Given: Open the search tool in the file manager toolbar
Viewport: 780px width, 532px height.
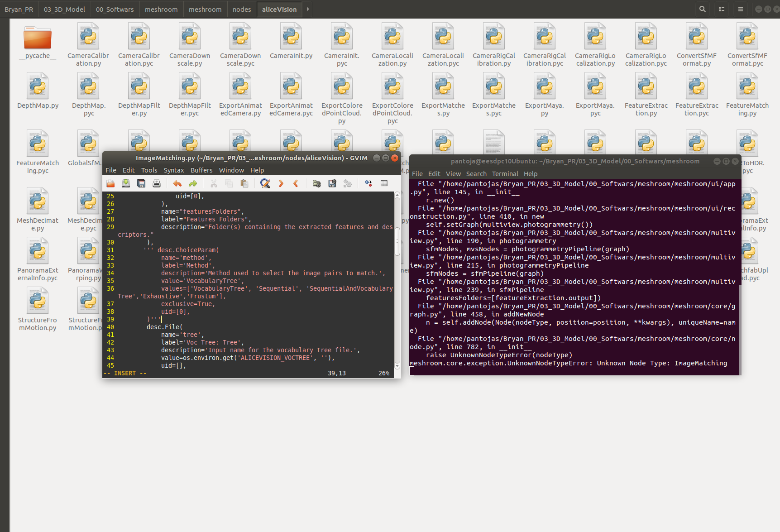Looking at the screenshot, I should pos(702,9).
